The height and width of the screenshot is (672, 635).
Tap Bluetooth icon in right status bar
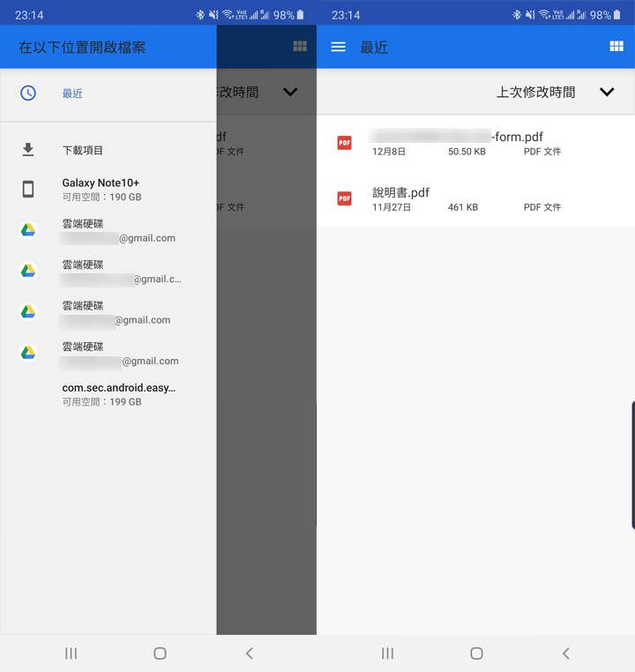tap(516, 15)
